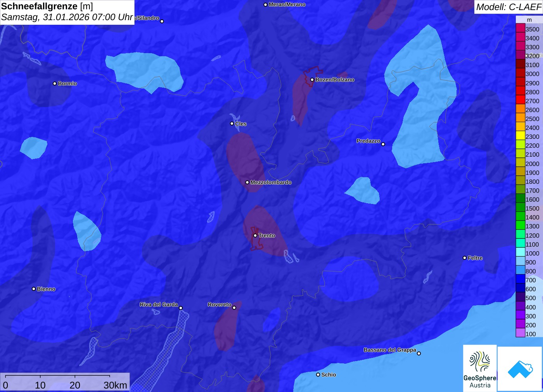
Task: Pick the 500 dark purple legend swatch
Action: click(x=521, y=297)
